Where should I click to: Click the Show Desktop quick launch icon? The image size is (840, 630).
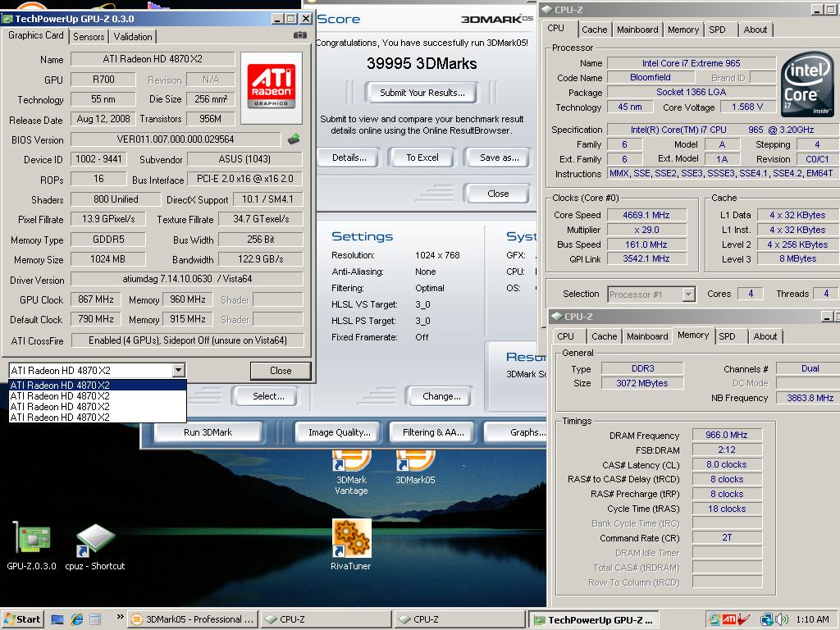(57, 619)
